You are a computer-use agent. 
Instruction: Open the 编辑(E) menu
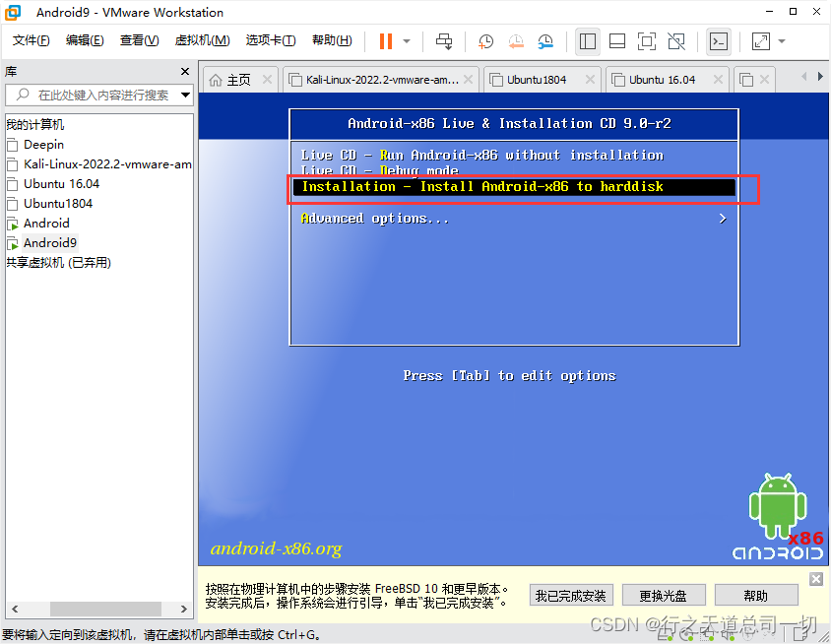pyautogui.click(x=85, y=40)
